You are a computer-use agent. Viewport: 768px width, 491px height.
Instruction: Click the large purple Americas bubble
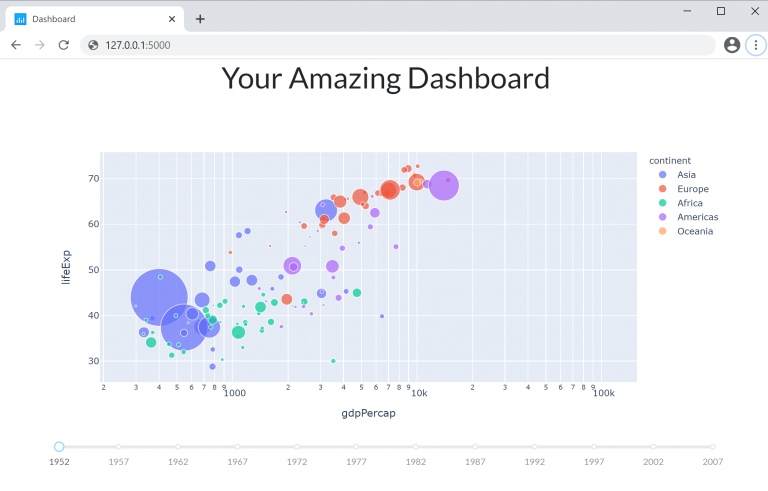(444, 186)
